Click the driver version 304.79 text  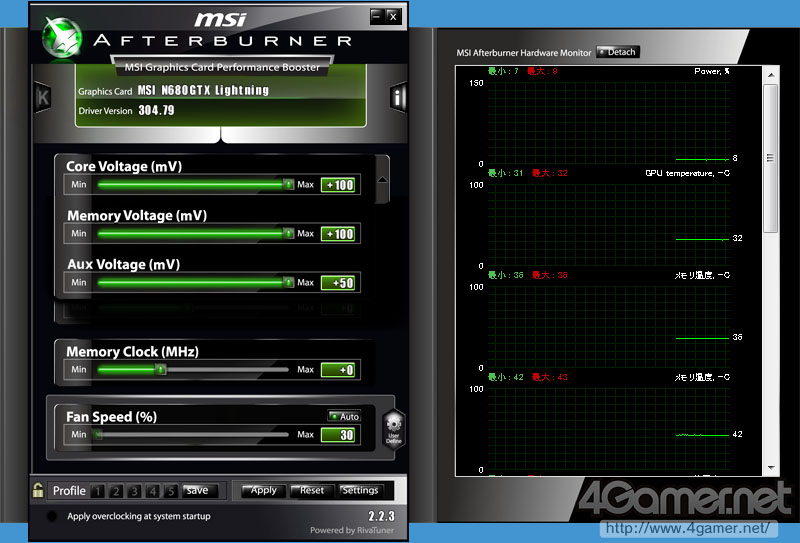pos(156,110)
